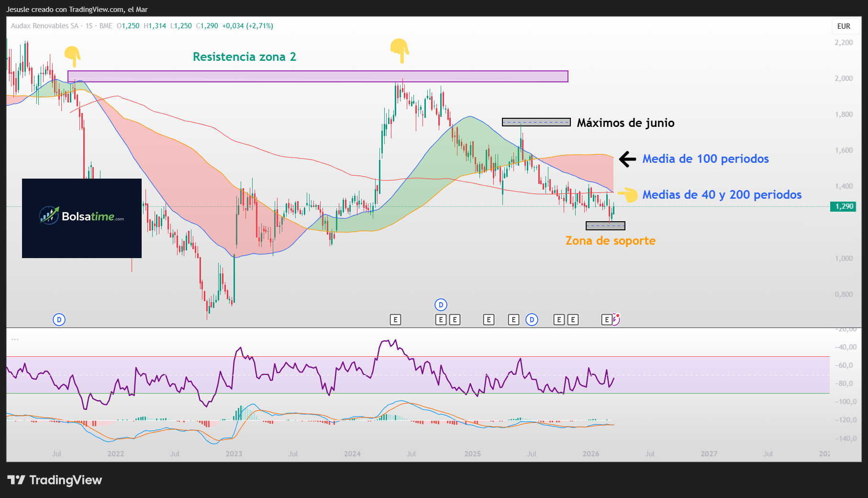
Task: Select the Resistencia zona 2 text label
Action: 244,57
